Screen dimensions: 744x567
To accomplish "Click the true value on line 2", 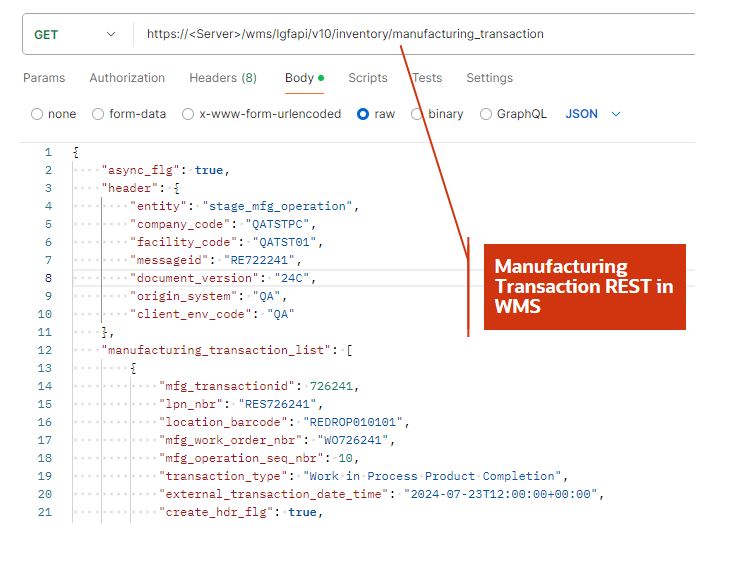I will click(x=209, y=170).
